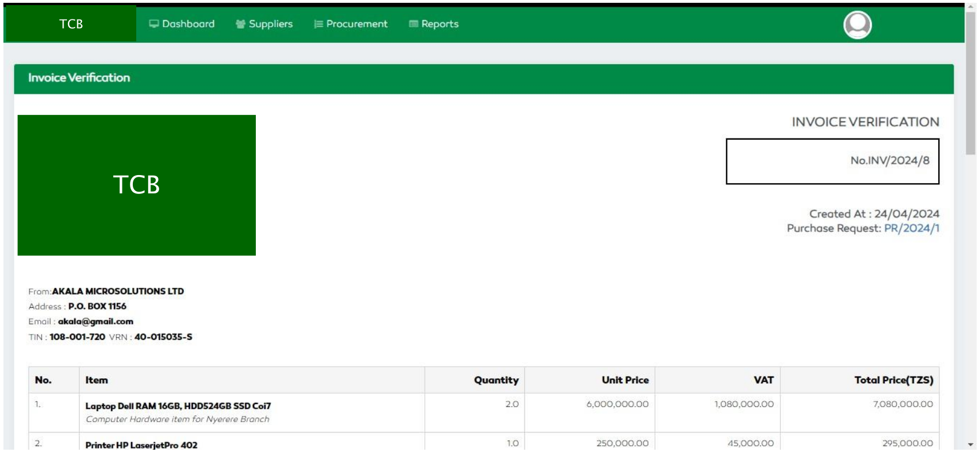Click invoice number No.INV/2024/8

(890, 161)
